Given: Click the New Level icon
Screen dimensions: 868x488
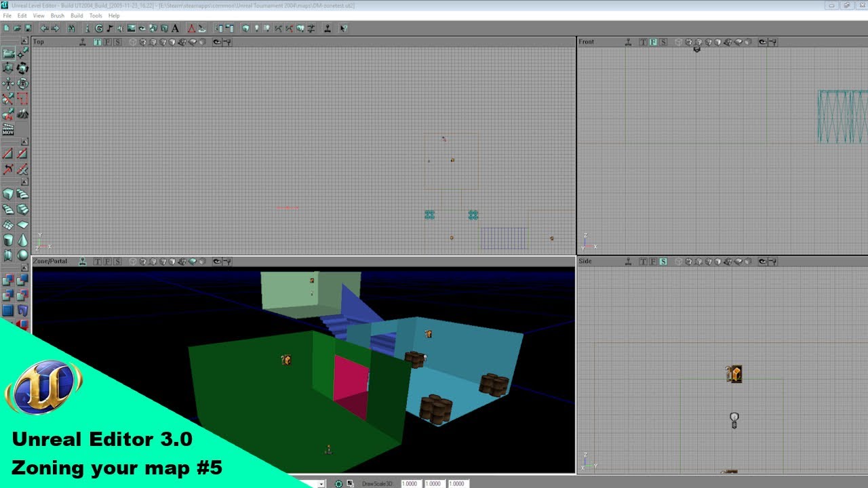Looking at the screenshot, I should (6, 28).
